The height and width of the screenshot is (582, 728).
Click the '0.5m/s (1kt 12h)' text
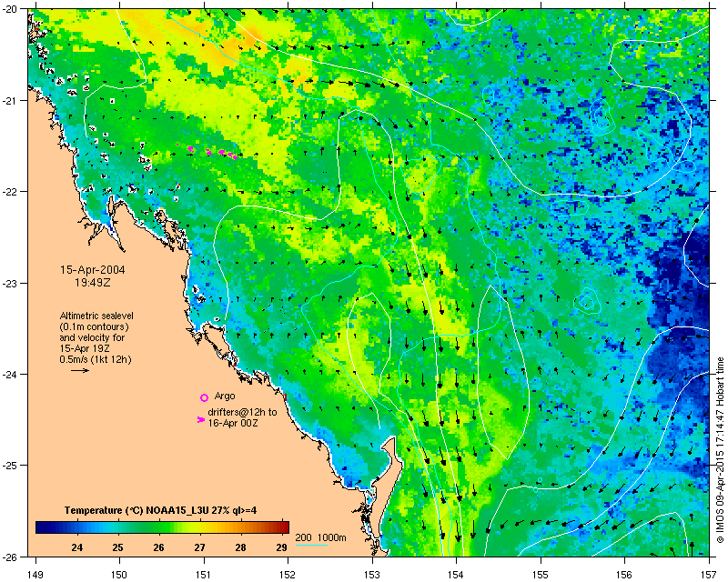[x=96, y=359]
